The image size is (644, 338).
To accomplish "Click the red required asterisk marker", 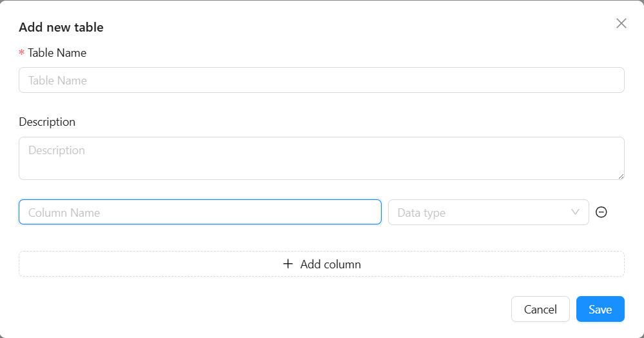I will tap(22, 53).
